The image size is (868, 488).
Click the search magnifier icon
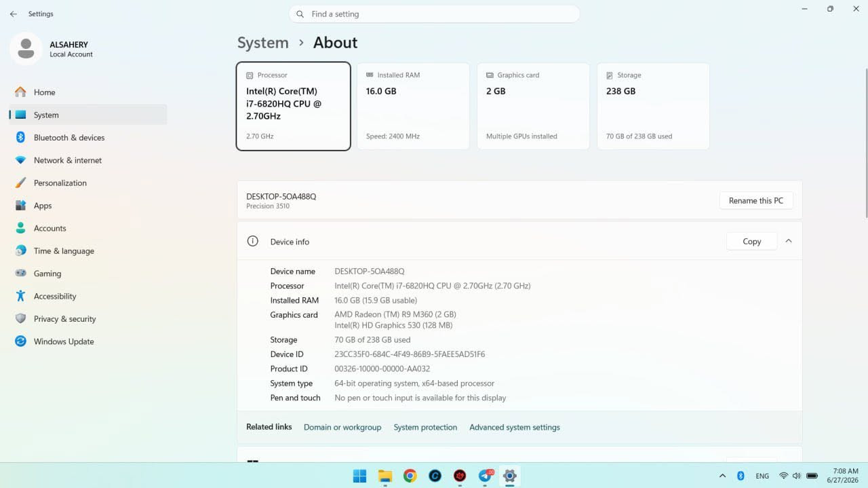(x=300, y=14)
